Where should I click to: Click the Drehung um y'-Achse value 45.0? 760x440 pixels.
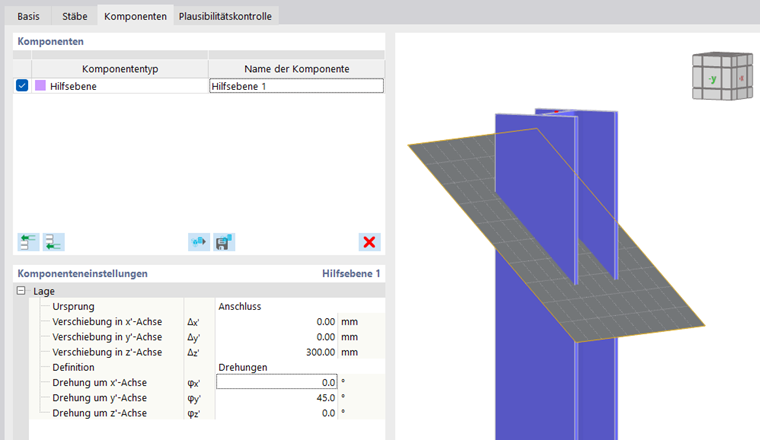pyautogui.click(x=276, y=397)
